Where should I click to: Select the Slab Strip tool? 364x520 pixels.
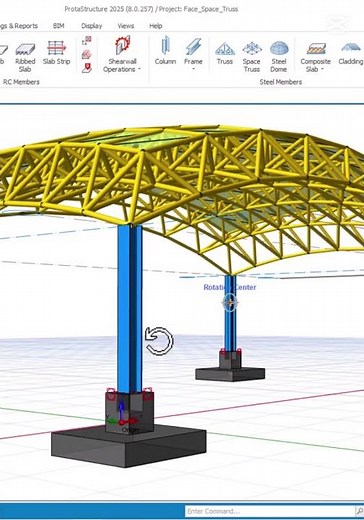[56, 53]
